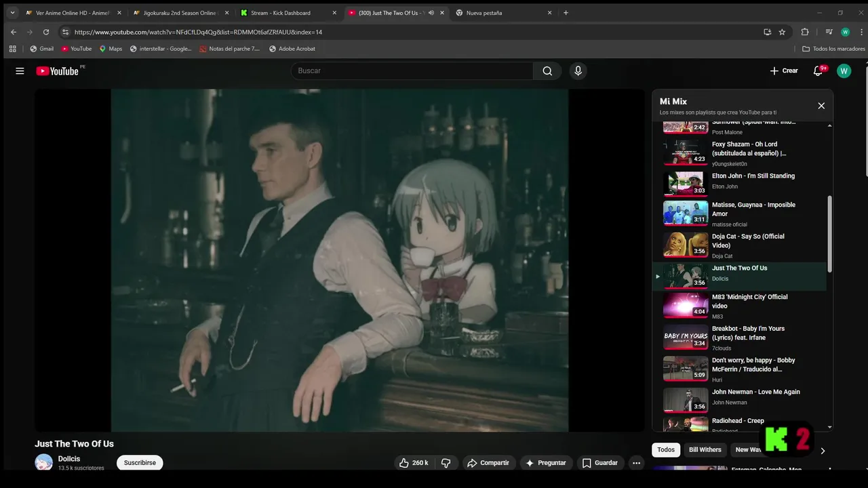Screen dimensions: 868x488
Task: Switch to Stream - Kick Dashboard tab
Action: tap(288, 13)
